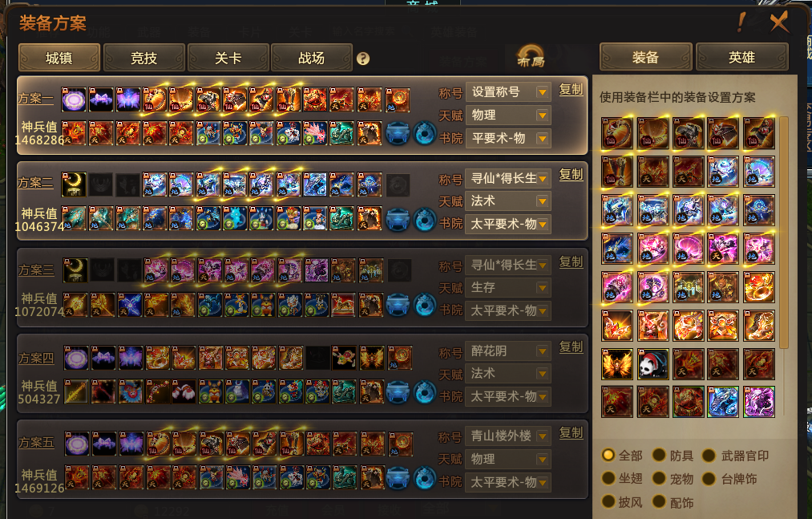
Task: Select the panda head equipment icon
Action: (x=653, y=364)
